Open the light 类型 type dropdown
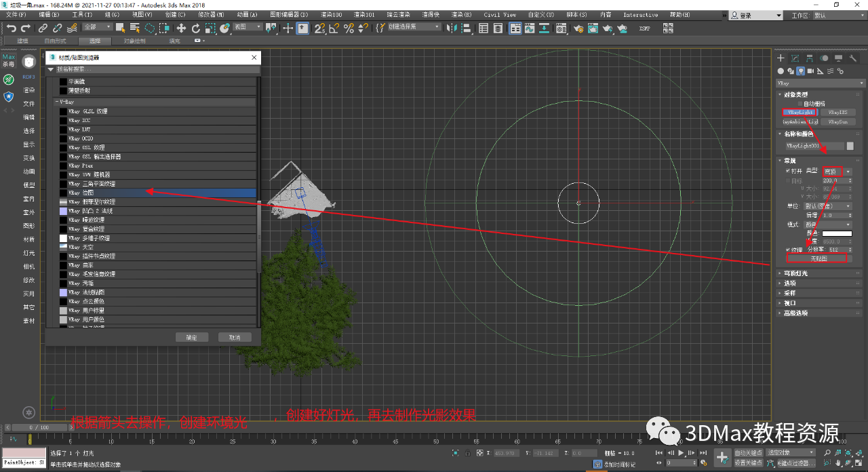This screenshot has height=472, width=868. point(837,172)
